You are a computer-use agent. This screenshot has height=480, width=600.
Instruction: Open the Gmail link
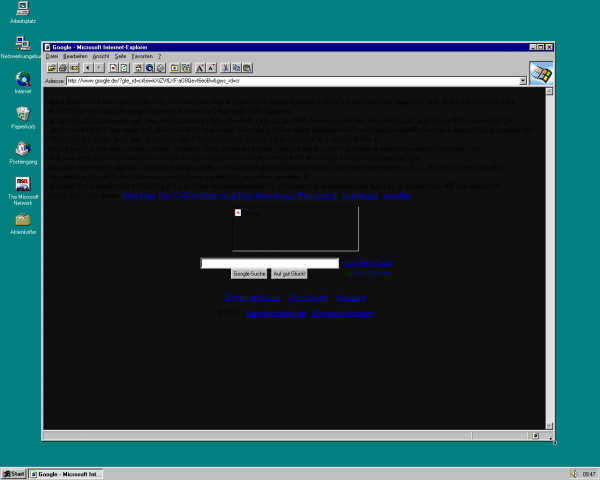point(228,196)
